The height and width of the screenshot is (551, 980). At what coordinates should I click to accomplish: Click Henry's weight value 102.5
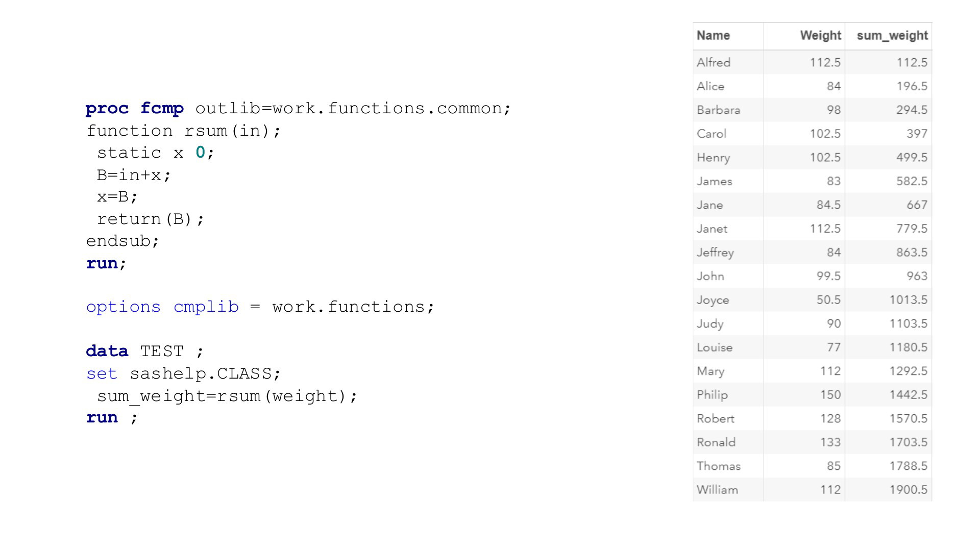pos(824,158)
